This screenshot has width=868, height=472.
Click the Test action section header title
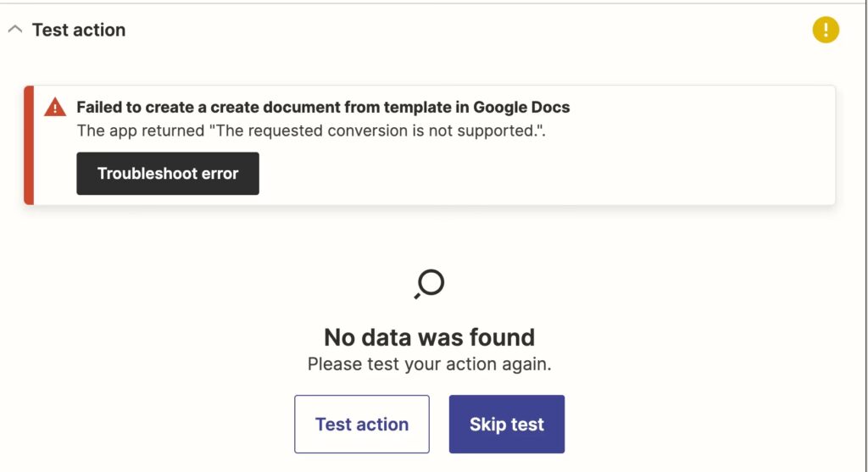coord(79,30)
